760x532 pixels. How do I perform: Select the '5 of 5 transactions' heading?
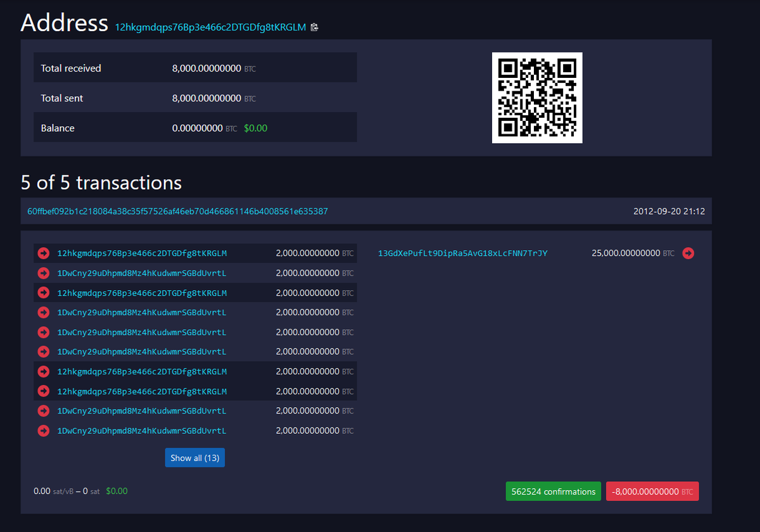point(101,183)
